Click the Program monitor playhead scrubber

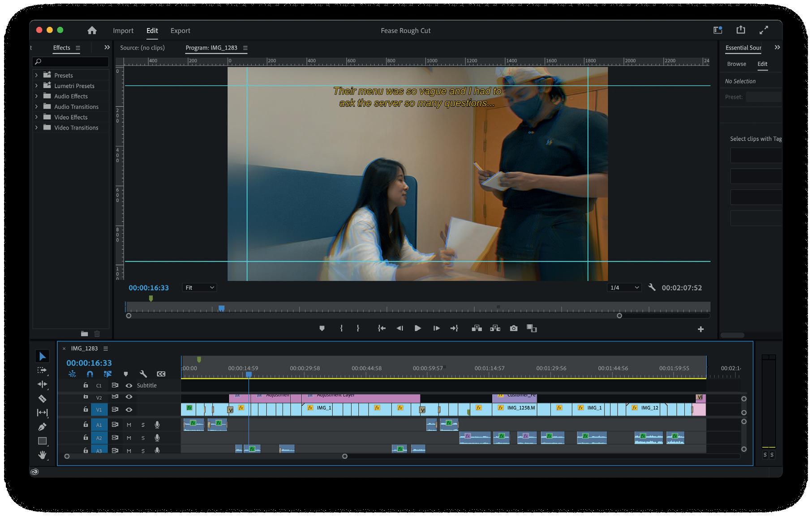click(221, 308)
